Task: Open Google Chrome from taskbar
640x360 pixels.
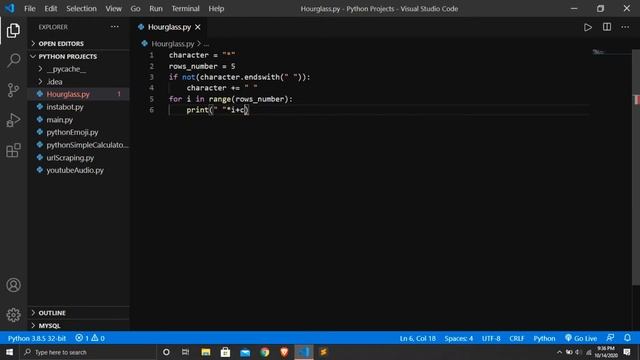Action: coord(265,352)
